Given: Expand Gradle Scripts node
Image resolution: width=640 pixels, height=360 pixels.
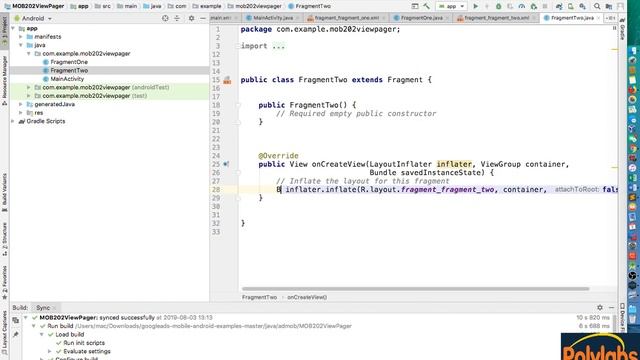Looking at the screenshot, I should pos(13,121).
